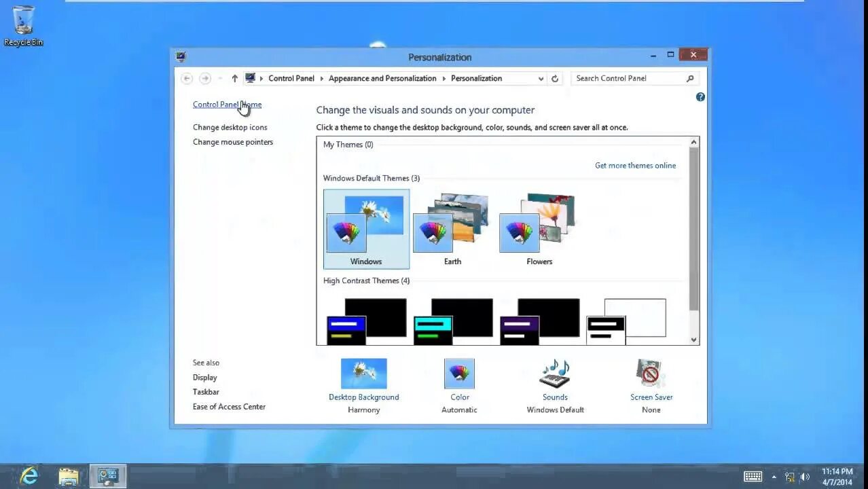The image size is (868, 489).
Task: Close the Personalization window
Action: point(693,55)
